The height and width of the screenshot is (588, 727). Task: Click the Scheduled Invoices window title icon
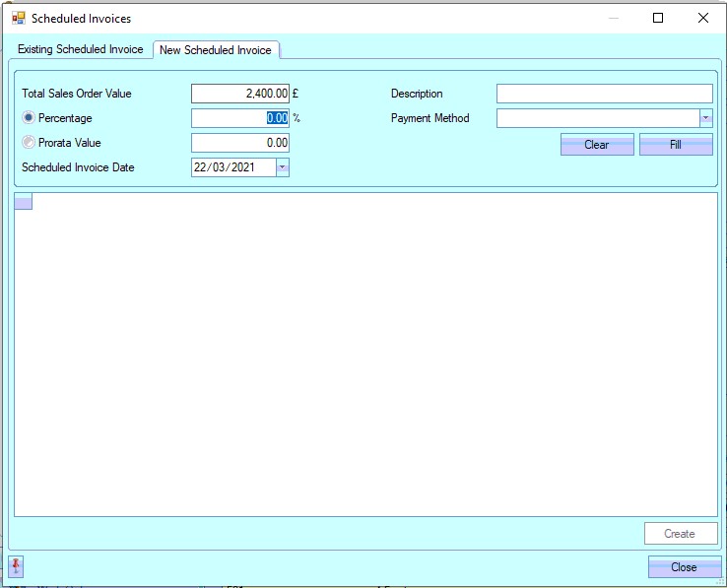18,18
